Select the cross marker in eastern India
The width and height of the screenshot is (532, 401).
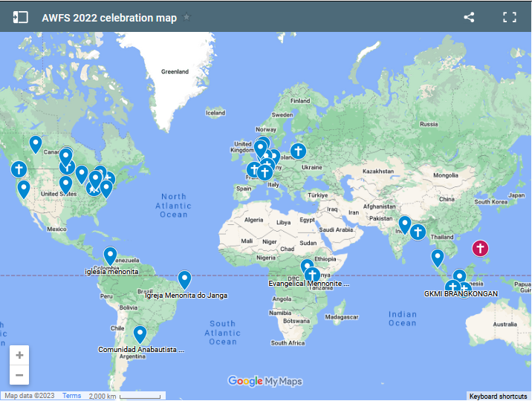coord(418,232)
